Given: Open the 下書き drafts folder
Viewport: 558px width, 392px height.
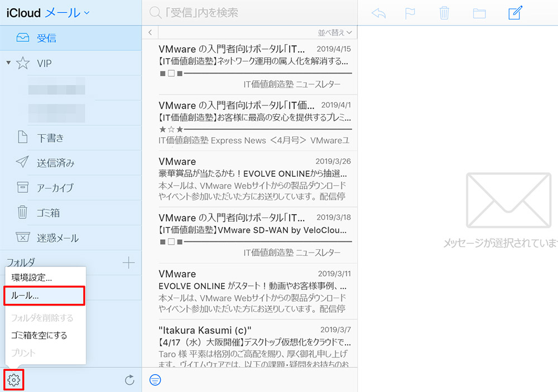Looking at the screenshot, I should tap(70, 137).
